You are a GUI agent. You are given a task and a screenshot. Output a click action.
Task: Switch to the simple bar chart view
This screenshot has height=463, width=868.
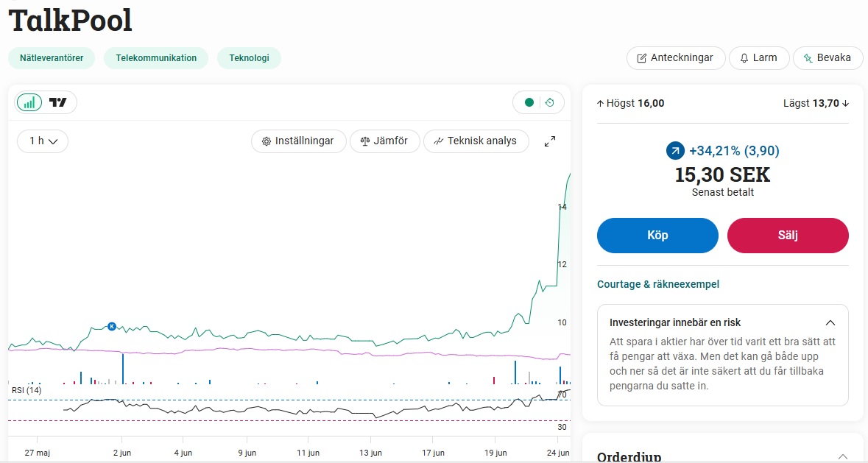tap(29, 102)
